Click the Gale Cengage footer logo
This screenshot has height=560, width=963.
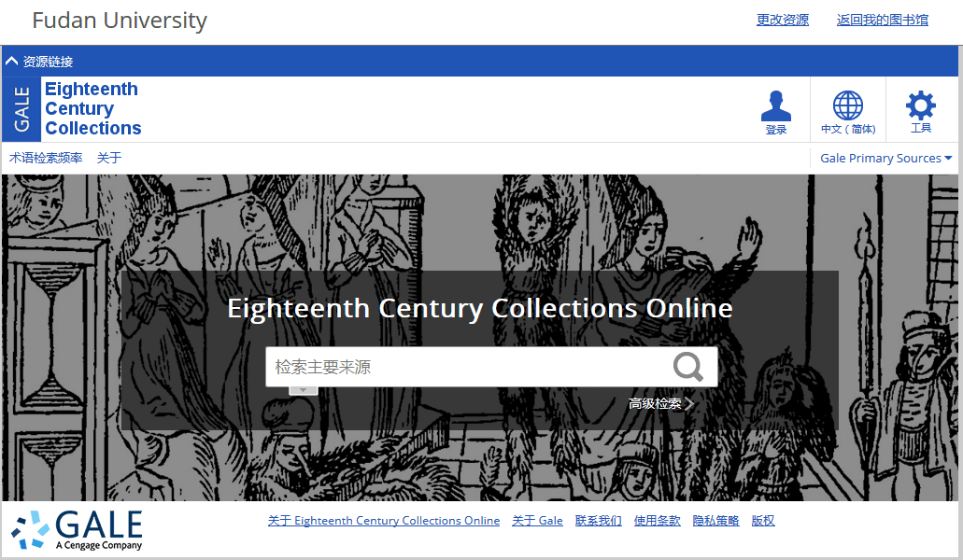coord(78,530)
